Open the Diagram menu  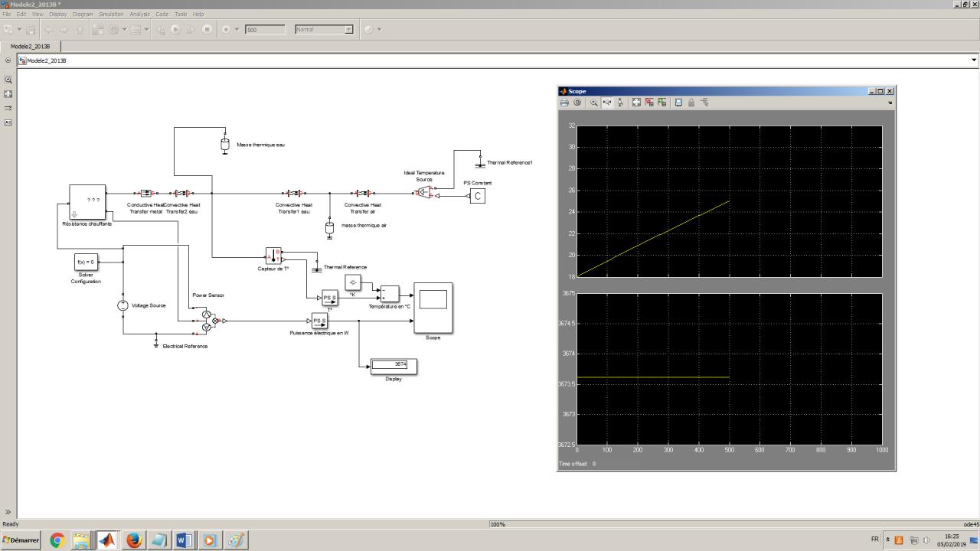[83, 14]
